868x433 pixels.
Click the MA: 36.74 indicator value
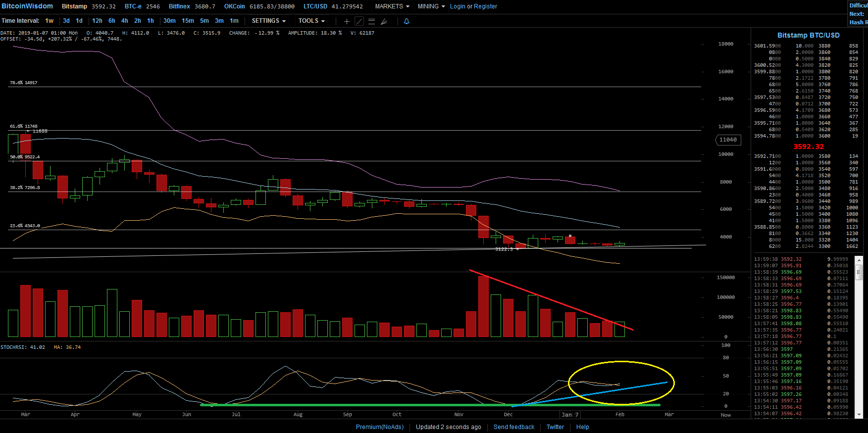(67, 347)
